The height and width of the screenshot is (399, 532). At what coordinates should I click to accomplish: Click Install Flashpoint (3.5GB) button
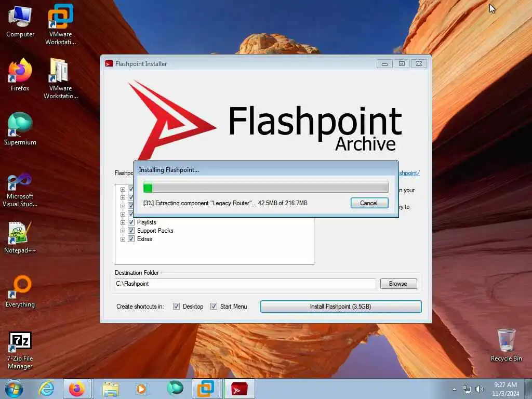pyautogui.click(x=341, y=307)
